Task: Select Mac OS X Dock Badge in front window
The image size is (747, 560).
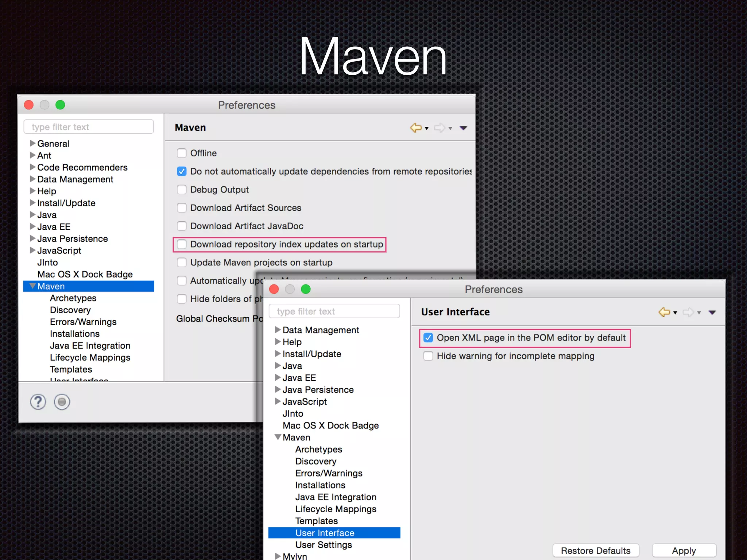Action: point(330,425)
